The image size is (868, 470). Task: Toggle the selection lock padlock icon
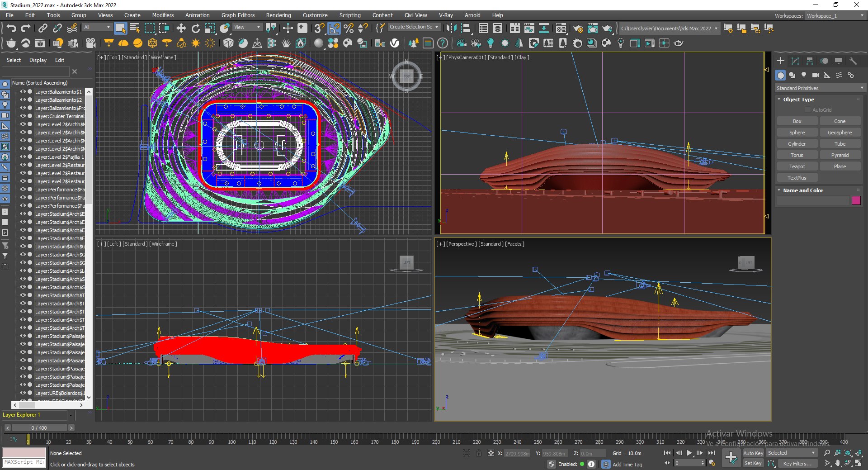pos(479,453)
